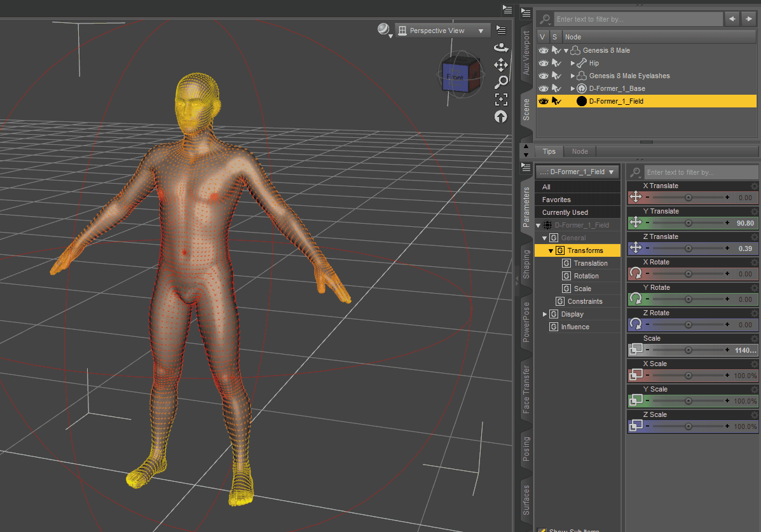The height and width of the screenshot is (532, 761).
Task: Select the Pan camera tool
Action: click(501, 65)
